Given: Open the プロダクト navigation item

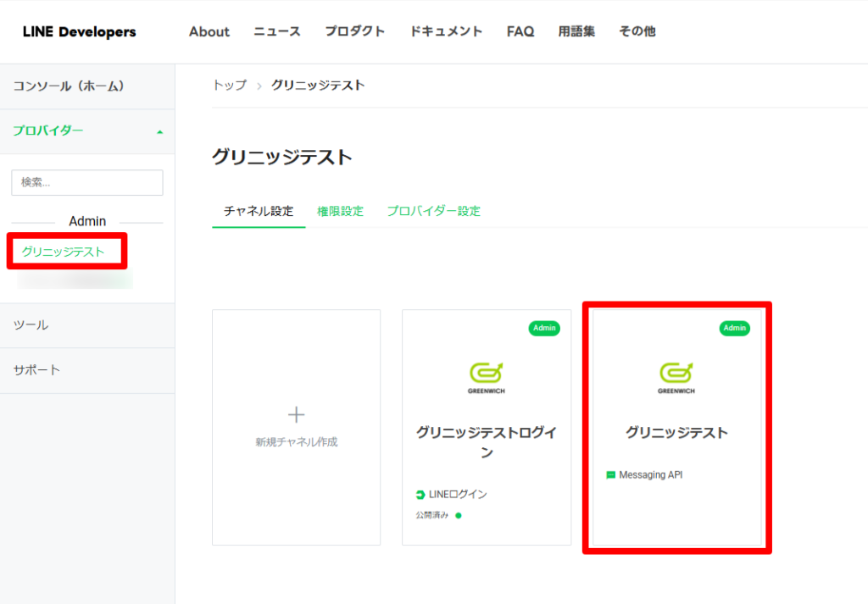Looking at the screenshot, I should point(355,31).
